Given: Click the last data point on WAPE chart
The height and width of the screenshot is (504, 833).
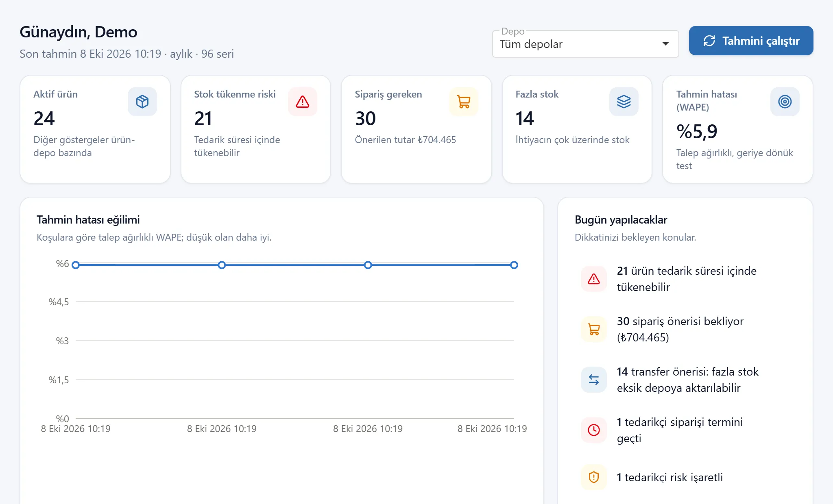Looking at the screenshot, I should [514, 265].
